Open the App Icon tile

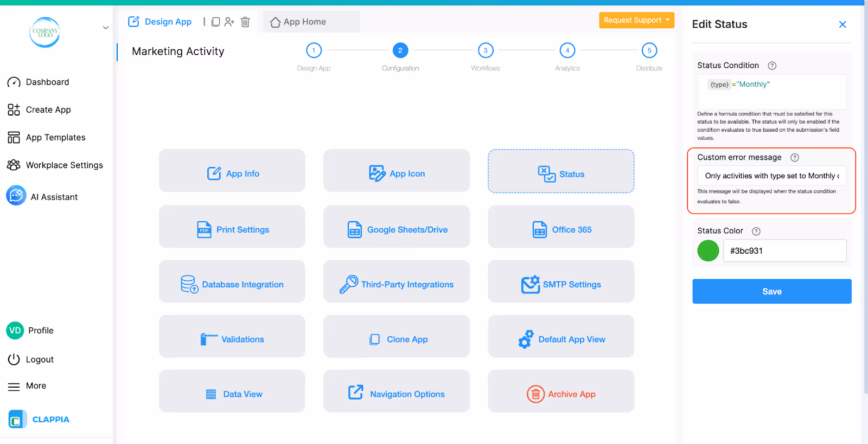(397, 171)
